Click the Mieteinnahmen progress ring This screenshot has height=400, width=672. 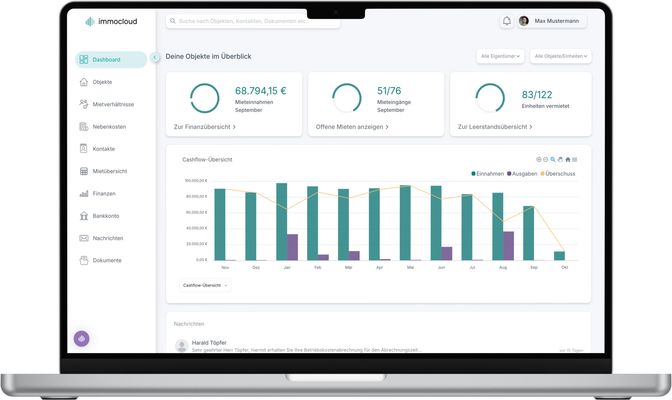click(204, 98)
